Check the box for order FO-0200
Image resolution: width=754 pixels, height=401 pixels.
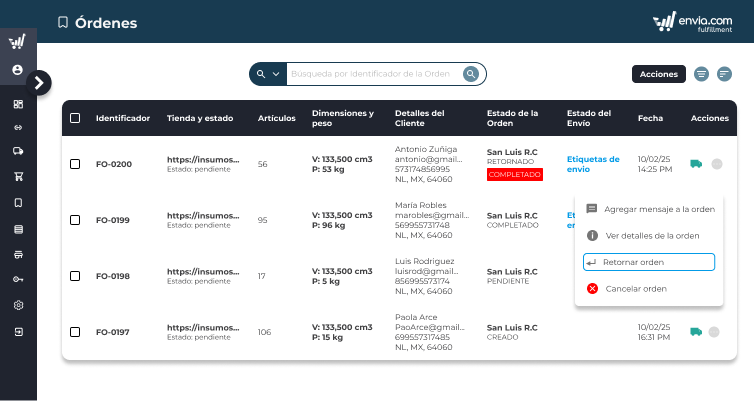pos(75,164)
